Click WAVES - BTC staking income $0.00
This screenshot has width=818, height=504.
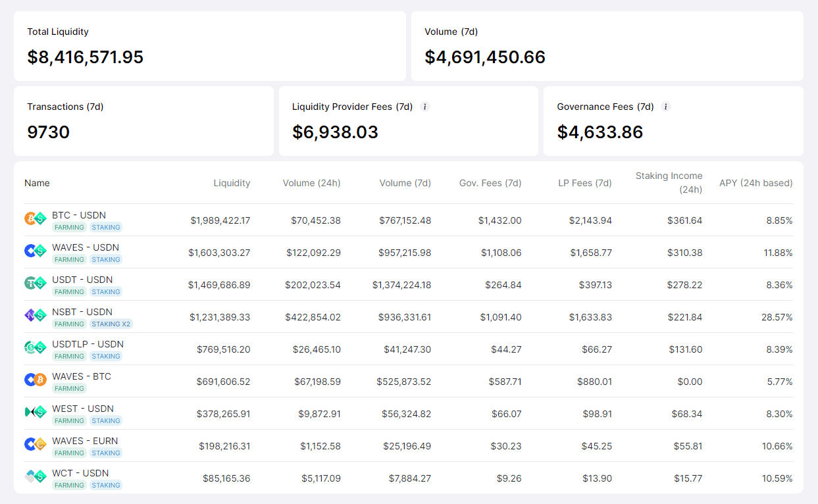click(x=690, y=382)
